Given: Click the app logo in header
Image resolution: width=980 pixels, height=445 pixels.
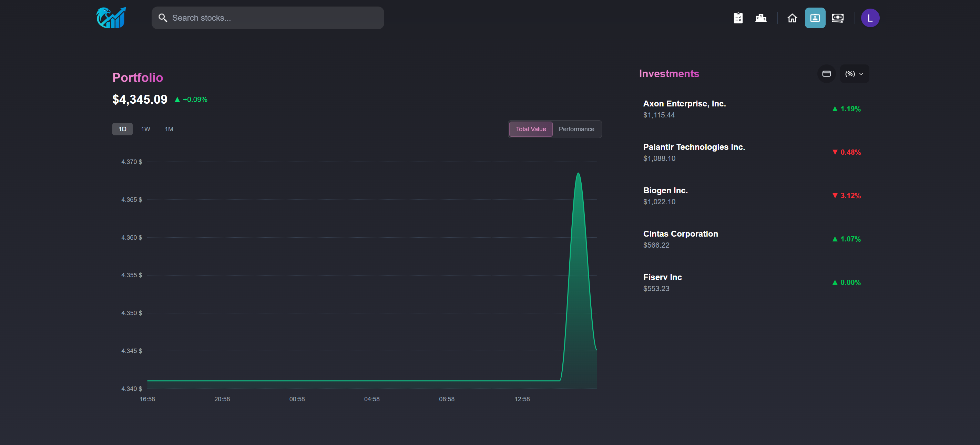Looking at the screenshot, I should tap(111, 18).
